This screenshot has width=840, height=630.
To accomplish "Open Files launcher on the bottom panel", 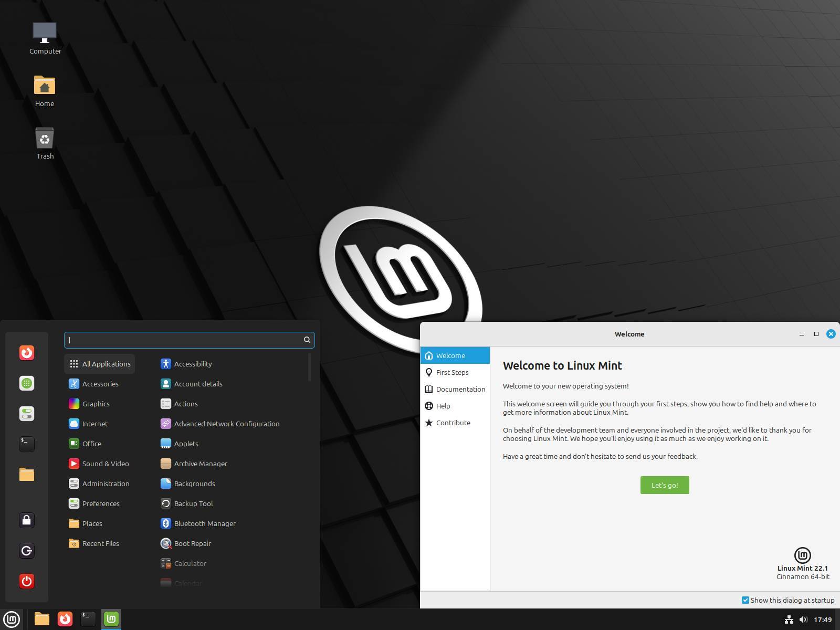I will pyautogui.click(x=42, y=619).
